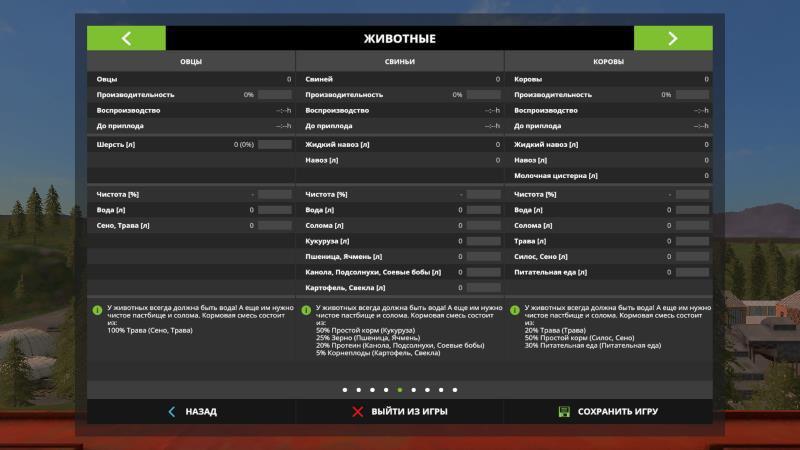Screen dimensions: 800x450
Task: Click the blue chevron icon beside НАЗАД
Action: coord(172,411)
